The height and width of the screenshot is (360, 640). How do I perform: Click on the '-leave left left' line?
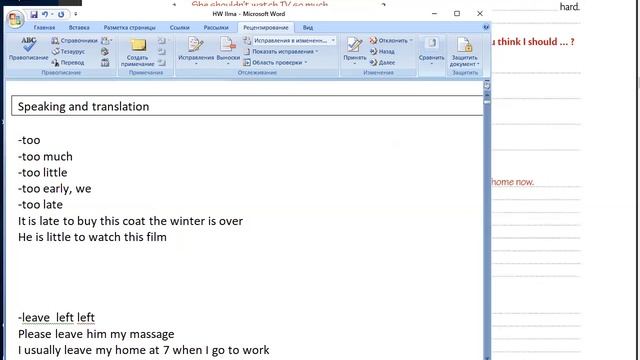pos(56,317)
